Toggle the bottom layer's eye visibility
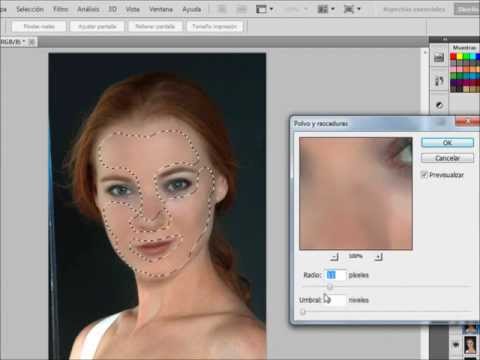Image resolution: width=480 pixels, height=360 pixels. [456, 345]
